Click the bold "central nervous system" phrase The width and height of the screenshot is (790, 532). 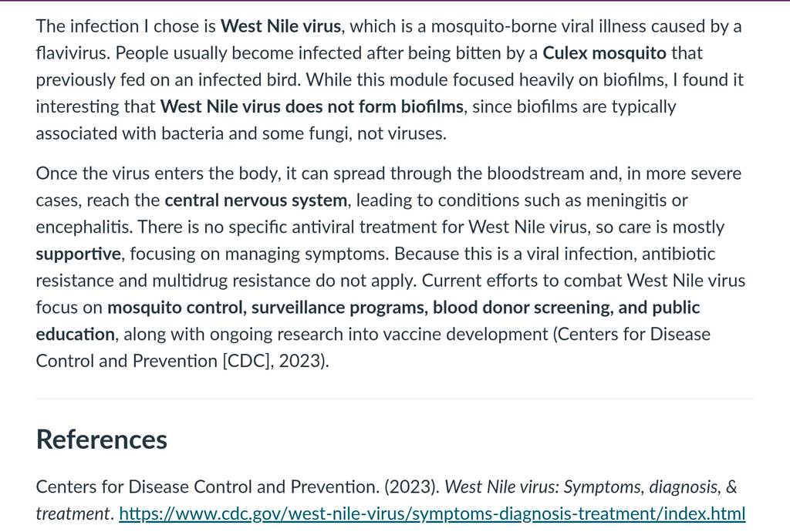click(x=256, y=200)
